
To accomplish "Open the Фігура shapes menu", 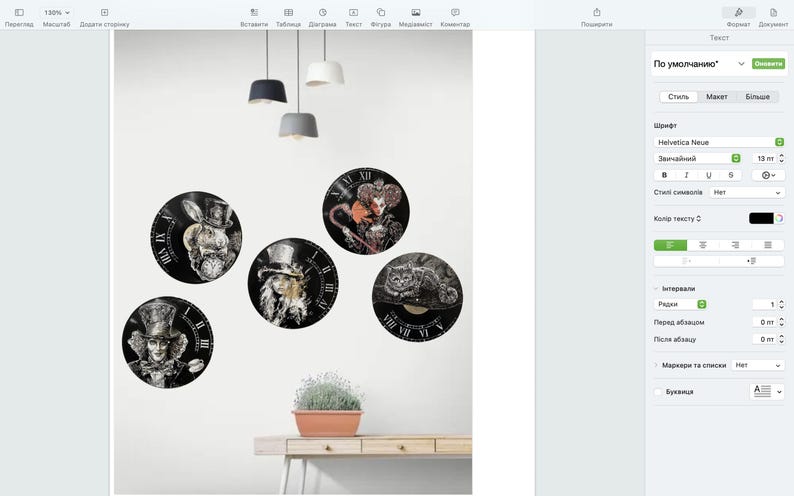I will pyautogui.click(x=381, y=17).
